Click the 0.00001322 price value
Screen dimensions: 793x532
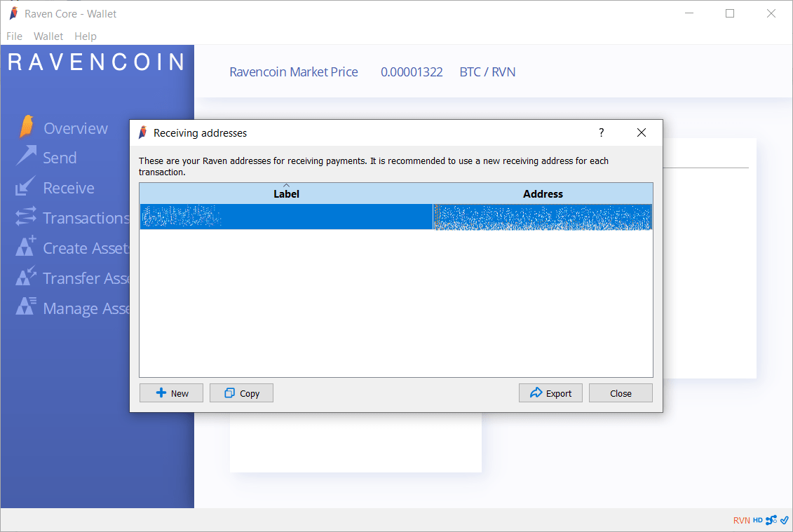[x=412, y=71]
